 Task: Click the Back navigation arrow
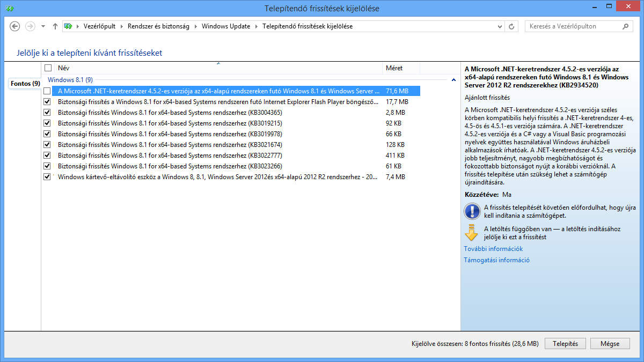coord(15,26)
